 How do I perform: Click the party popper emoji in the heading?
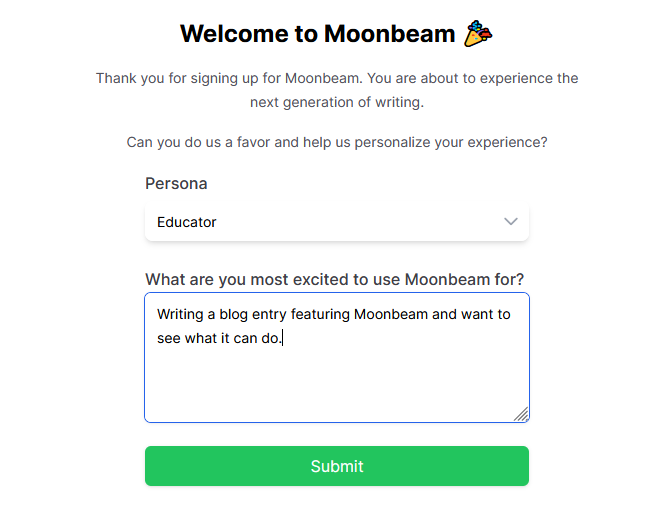click(478, 34)
